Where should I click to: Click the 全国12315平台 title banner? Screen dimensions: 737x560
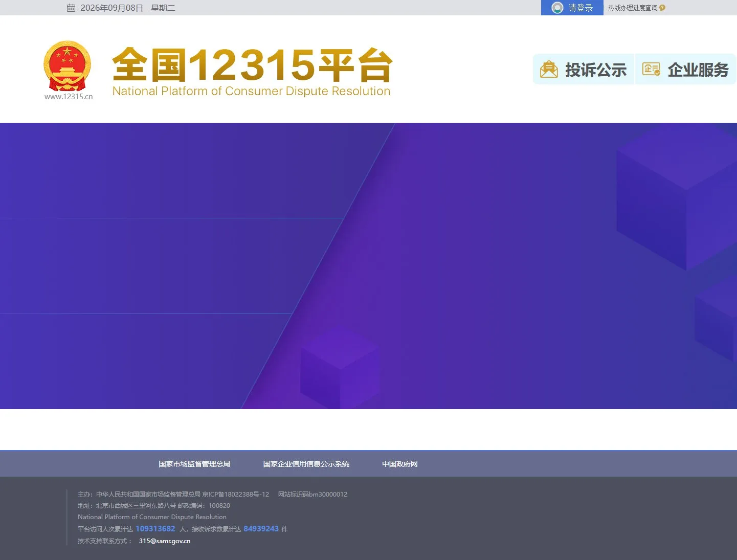coord(252,65)
